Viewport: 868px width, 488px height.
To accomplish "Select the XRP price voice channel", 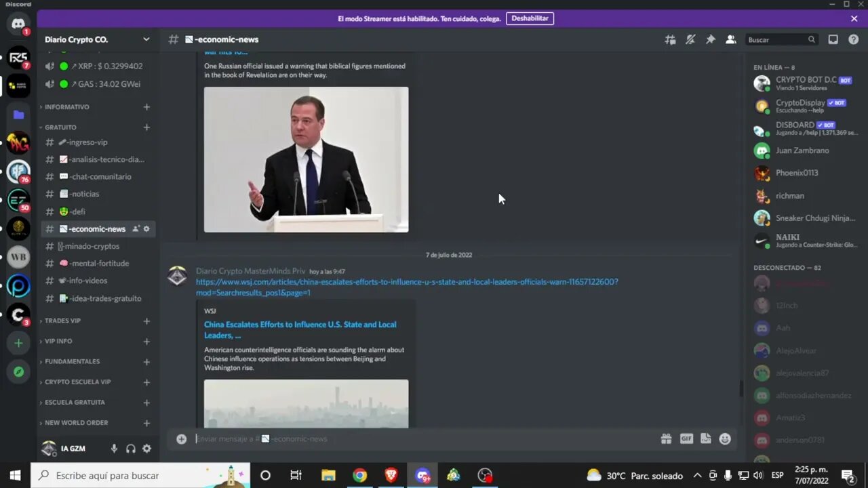I will 98,66.
